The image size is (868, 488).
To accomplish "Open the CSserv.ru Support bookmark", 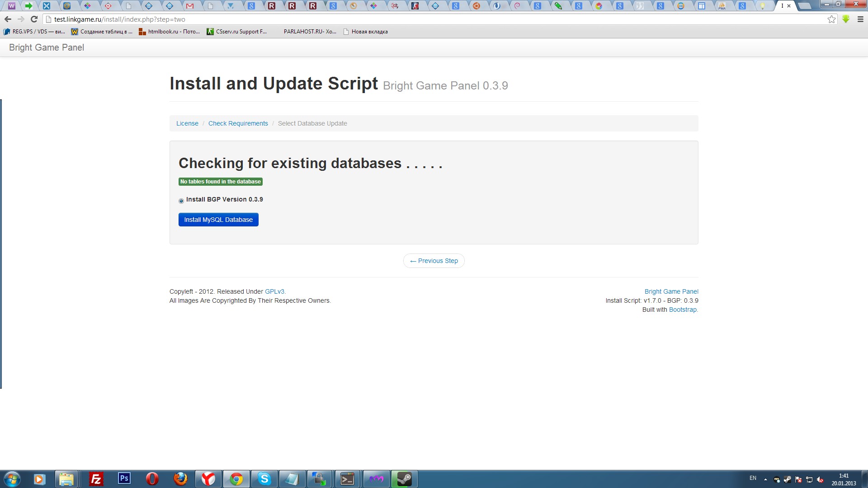I will (237, 32).
